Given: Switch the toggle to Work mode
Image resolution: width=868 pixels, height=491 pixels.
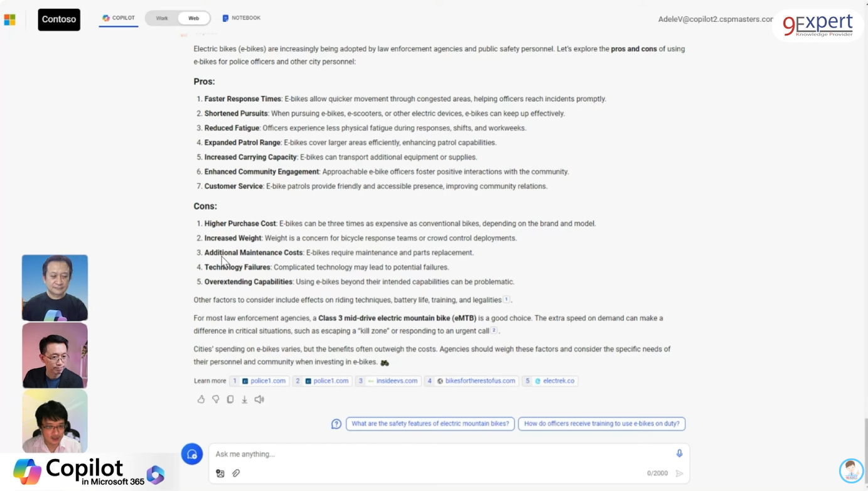Looking at the screenshot, I should tap(162, 18).
